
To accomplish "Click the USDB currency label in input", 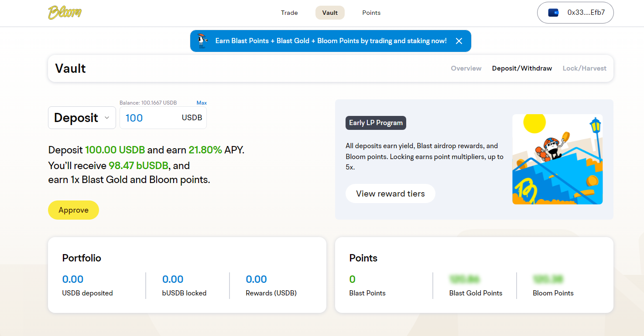I will point(192,118).
